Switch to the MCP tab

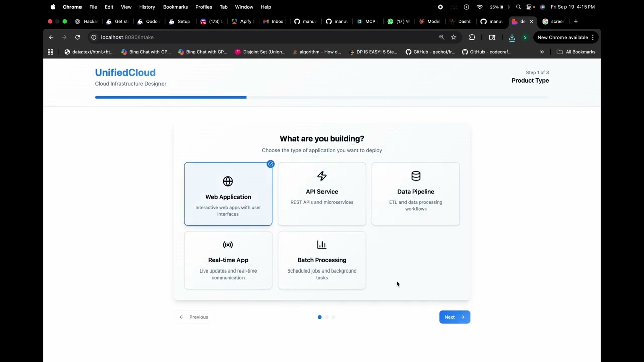[367, 21]
